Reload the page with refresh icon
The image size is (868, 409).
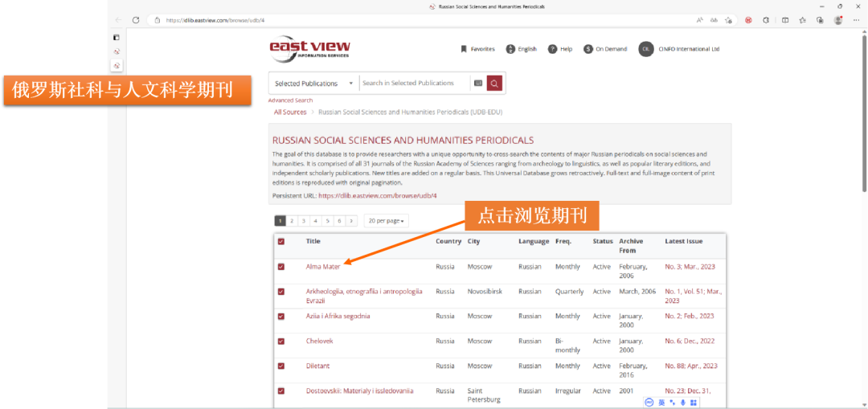click(136, 20)
